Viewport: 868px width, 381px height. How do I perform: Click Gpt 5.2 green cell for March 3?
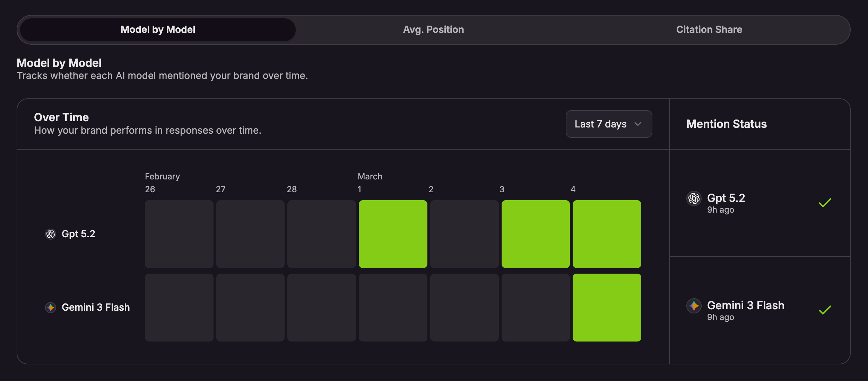[x=536, y=234]
